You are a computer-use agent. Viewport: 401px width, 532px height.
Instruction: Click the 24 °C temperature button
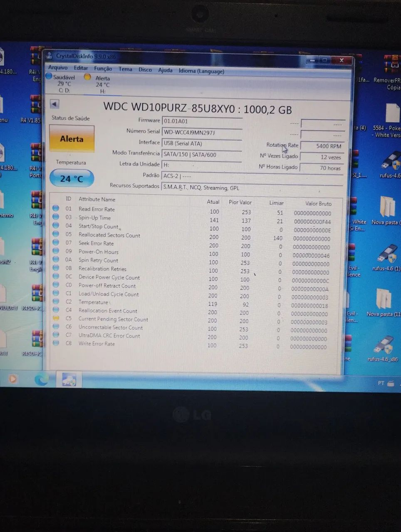(72, 179)
